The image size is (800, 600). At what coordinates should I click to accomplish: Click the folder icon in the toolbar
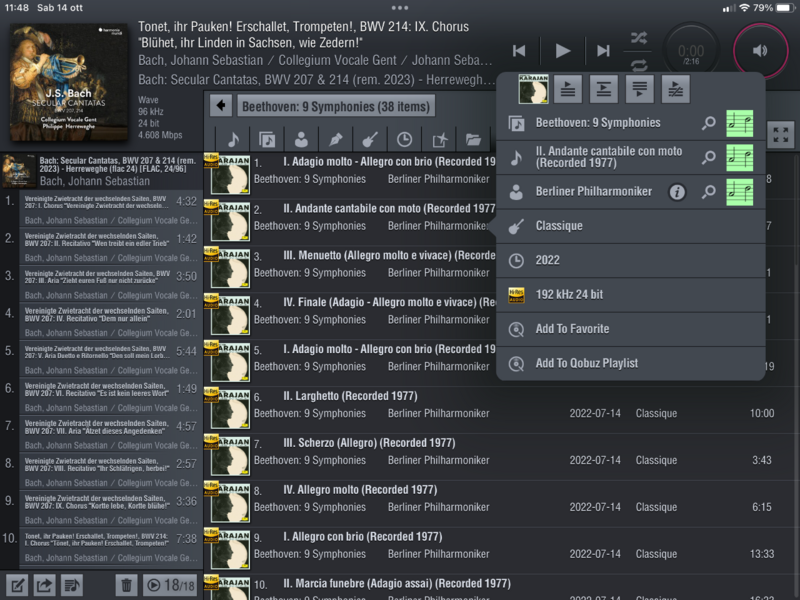(474, 140)
